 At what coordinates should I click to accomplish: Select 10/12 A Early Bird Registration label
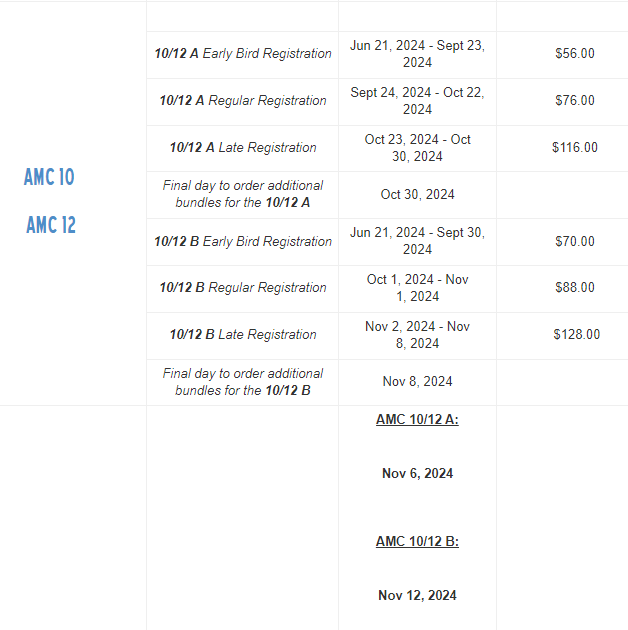[x=243, y=53]
